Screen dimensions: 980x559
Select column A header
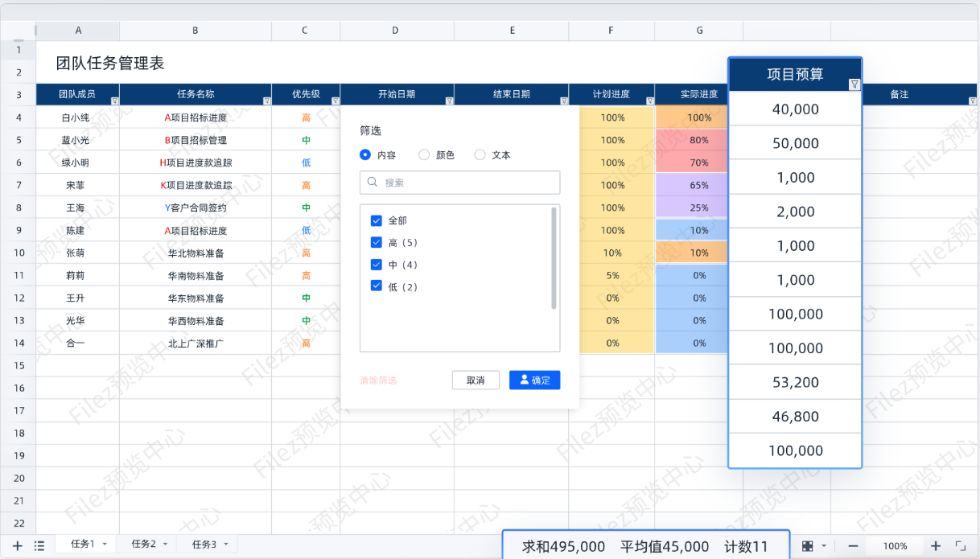pyautogui.click(x=78, y=31)
